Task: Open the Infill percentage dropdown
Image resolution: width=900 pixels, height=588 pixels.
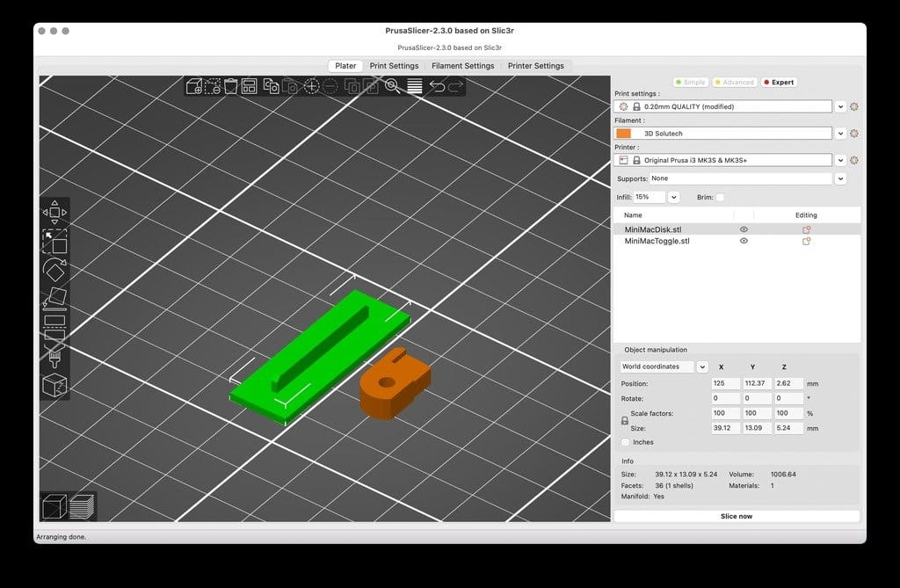Action: (x=674, y=197)
